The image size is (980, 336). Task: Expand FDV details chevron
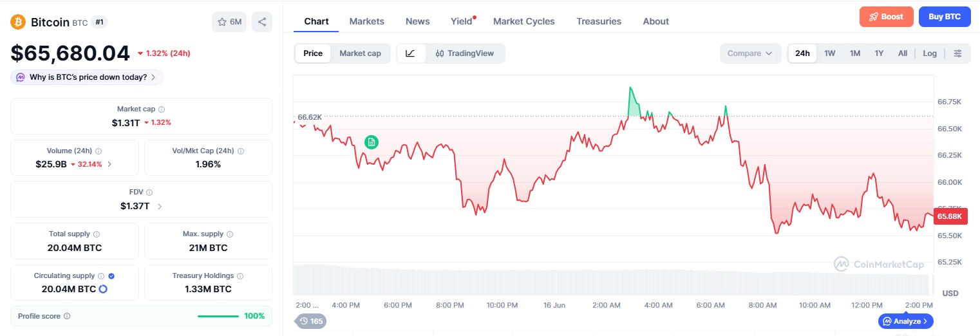(160, 206)
